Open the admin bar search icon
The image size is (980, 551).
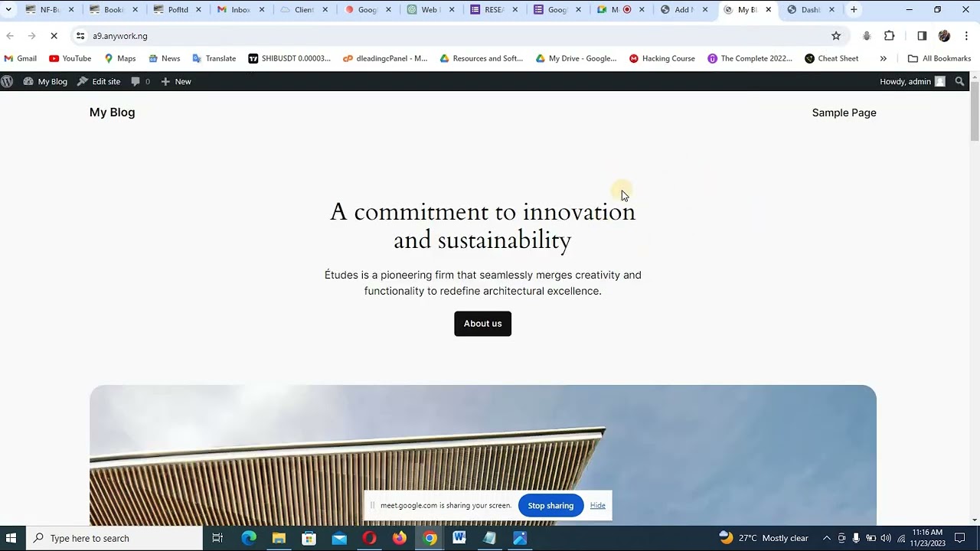tap(959, 81)
